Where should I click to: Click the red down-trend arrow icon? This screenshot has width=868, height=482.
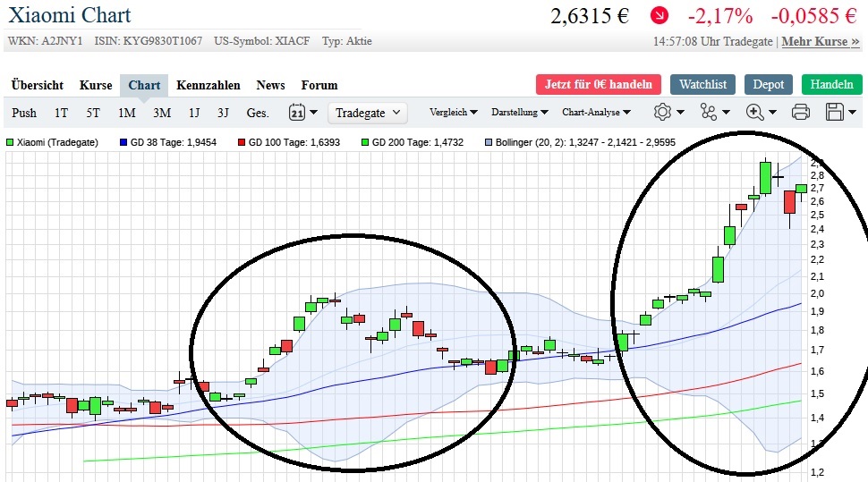click(660, 15)
